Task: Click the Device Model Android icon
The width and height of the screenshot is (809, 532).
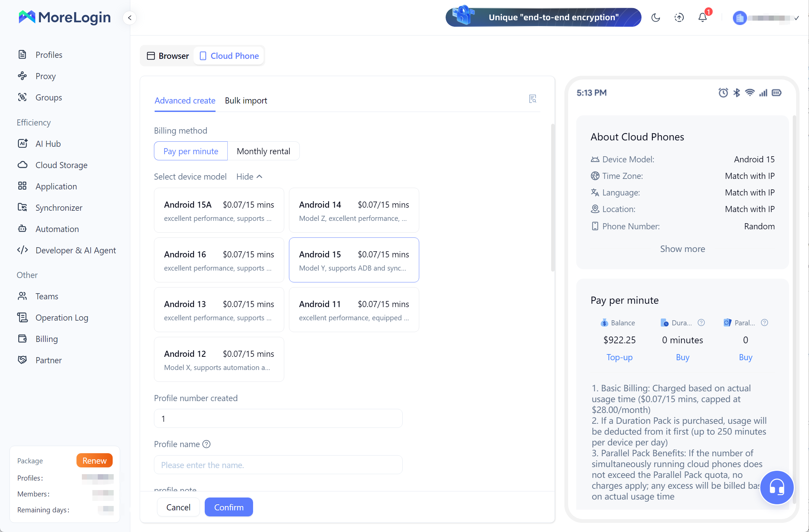Action: 595,159
